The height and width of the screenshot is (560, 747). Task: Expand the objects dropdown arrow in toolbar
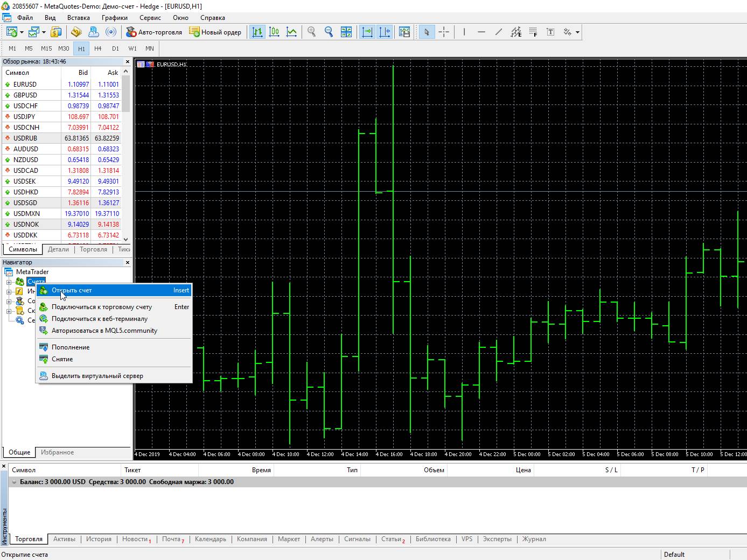click(x=577, y=32)
